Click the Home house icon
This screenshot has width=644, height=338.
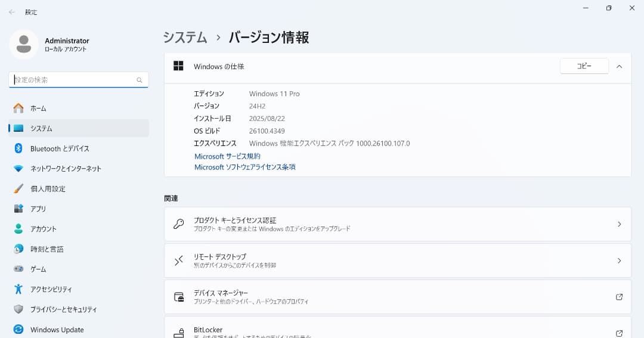(x=18, y=108)
